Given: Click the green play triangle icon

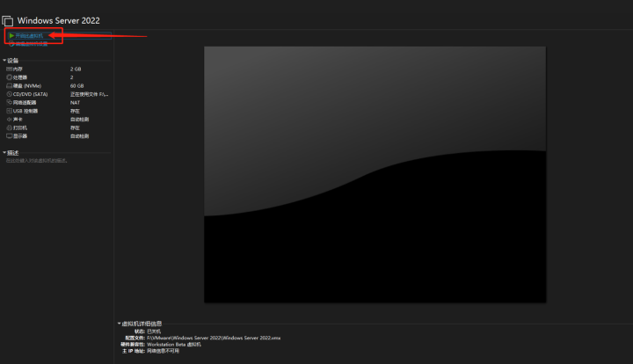Looking at the screenshot, I should (x=11, y=35).
